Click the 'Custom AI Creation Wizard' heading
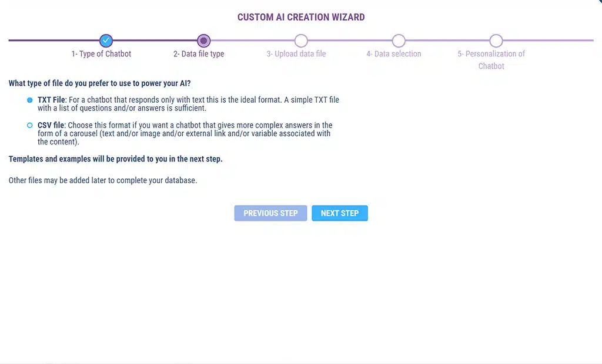602x364 pixels. point(301,17)
